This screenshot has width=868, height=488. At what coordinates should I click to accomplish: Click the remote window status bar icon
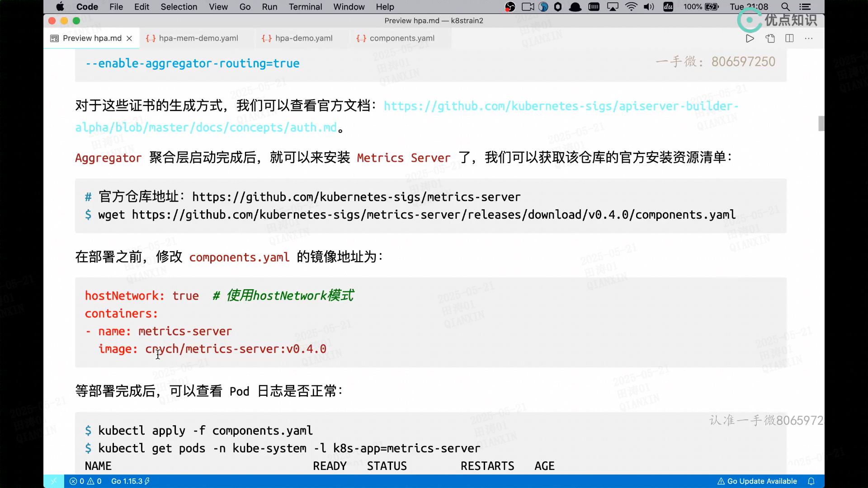[x=53, y=481]
